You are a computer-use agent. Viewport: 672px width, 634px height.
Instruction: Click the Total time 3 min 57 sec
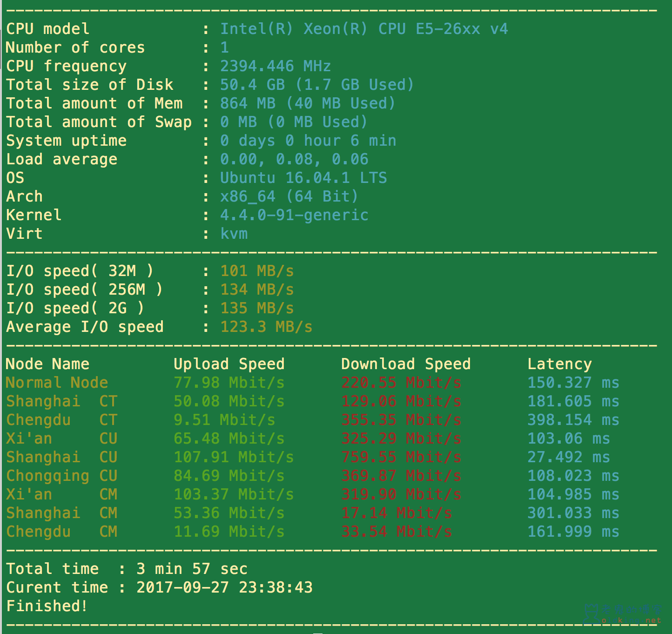(x=192, y=569)
